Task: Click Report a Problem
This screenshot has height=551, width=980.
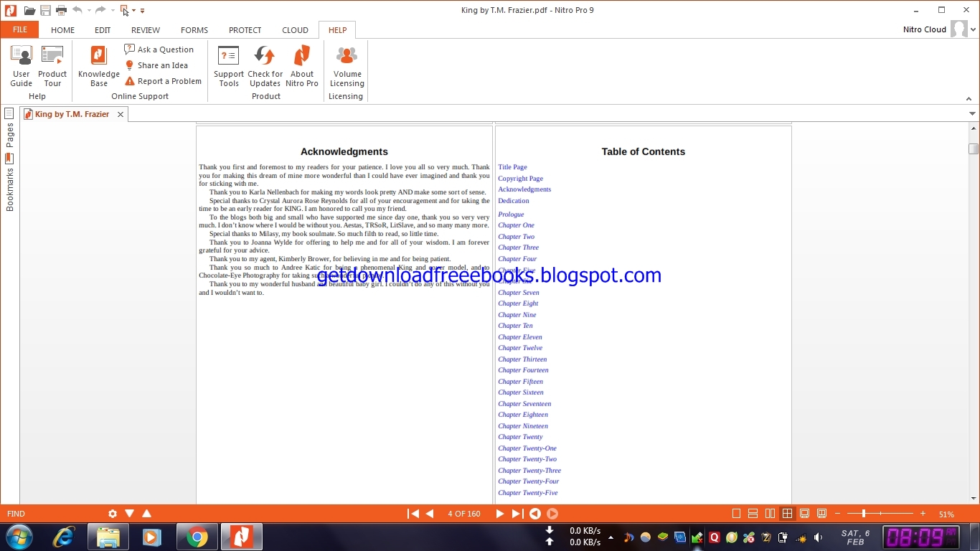Action: point(163,81)
